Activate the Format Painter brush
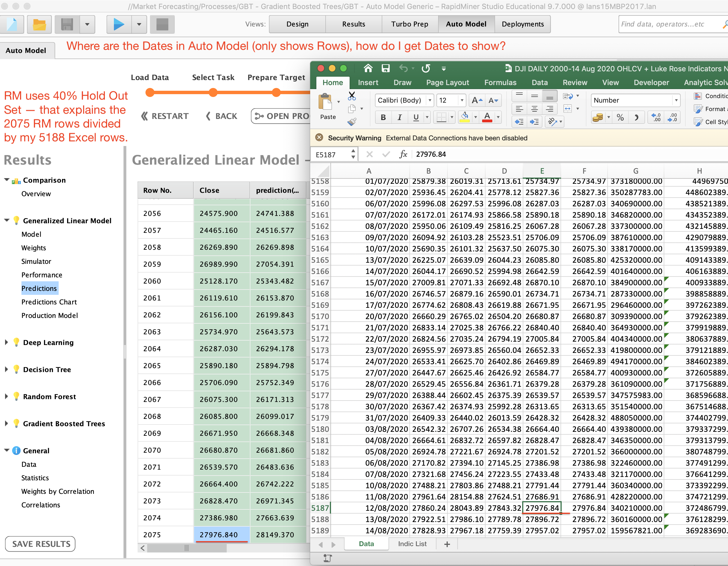This screenshot has width=728, height=566. [352, 122]
